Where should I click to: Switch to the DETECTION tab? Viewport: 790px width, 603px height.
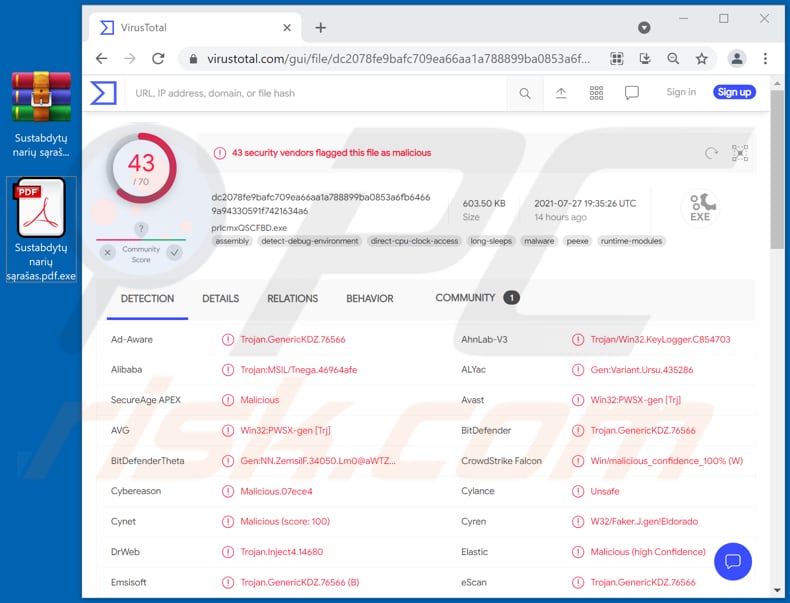pyautogui.click(x=147, y=299)
